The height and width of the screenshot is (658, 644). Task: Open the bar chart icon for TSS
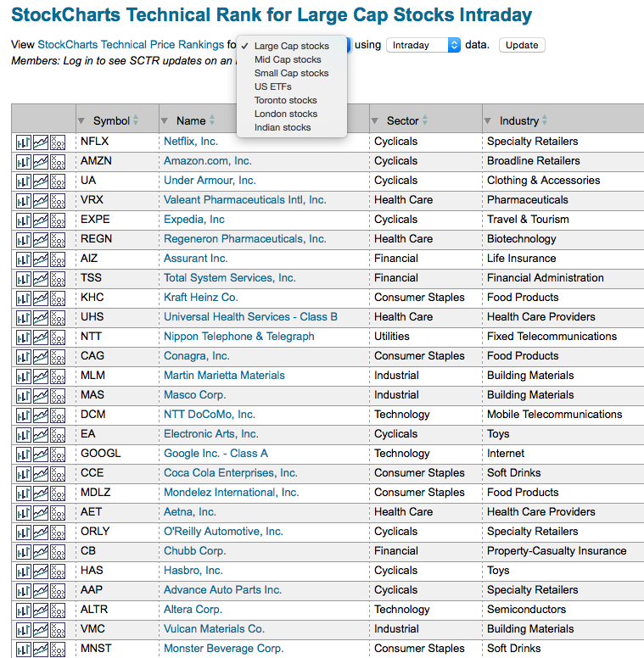pyautogui.click(x=24, y=279)
